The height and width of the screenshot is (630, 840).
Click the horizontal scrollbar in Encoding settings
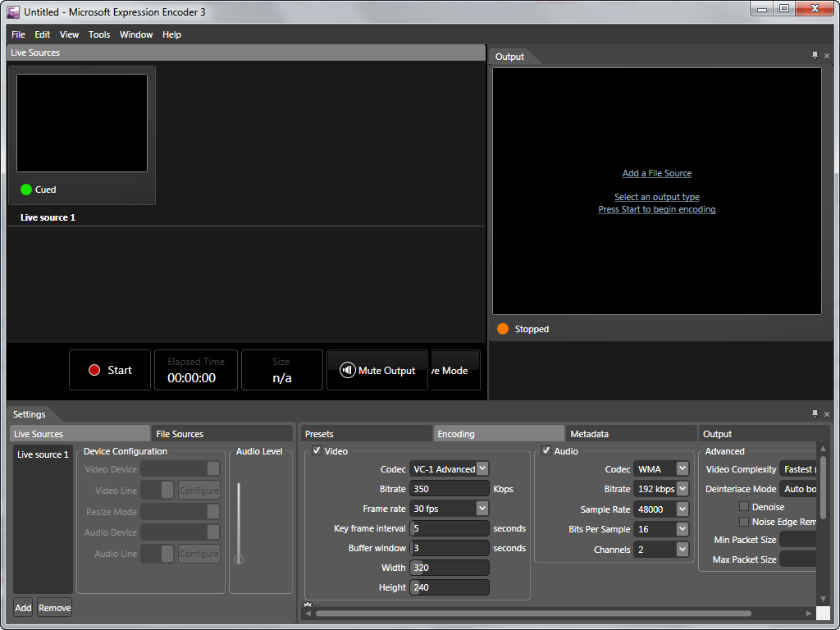coord(533,613)
